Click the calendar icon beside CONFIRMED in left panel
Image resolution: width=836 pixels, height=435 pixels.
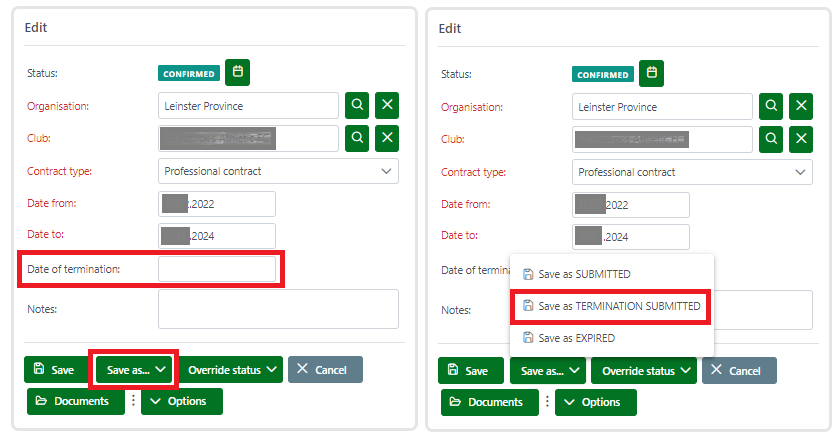[x=237, y=72]
